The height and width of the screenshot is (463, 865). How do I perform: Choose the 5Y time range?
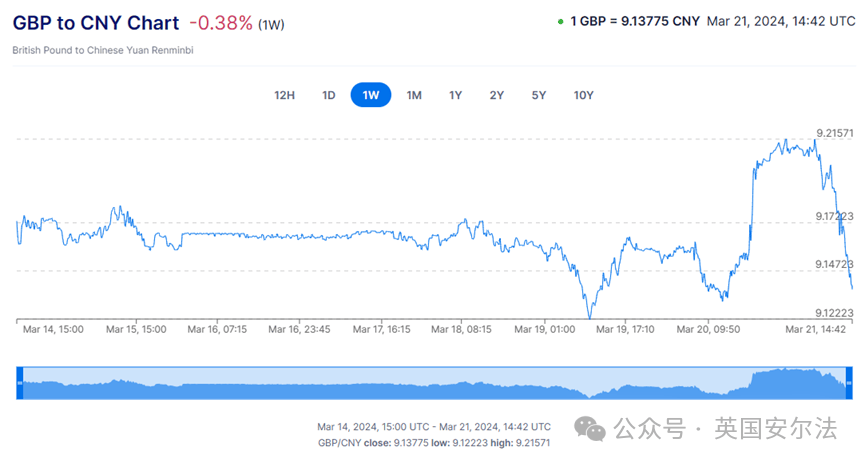click(x=539, y=95)
